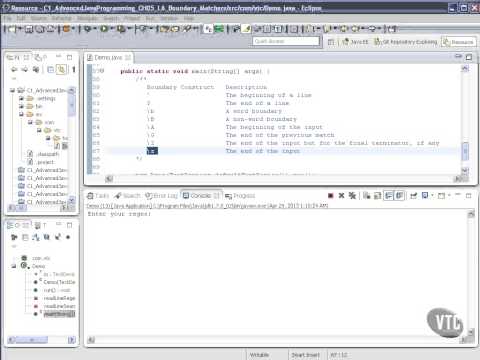The height and width of the screenshot is (360, 480).
Task: Click the Debug bug icon in toolbar
Action: [87, 29]
